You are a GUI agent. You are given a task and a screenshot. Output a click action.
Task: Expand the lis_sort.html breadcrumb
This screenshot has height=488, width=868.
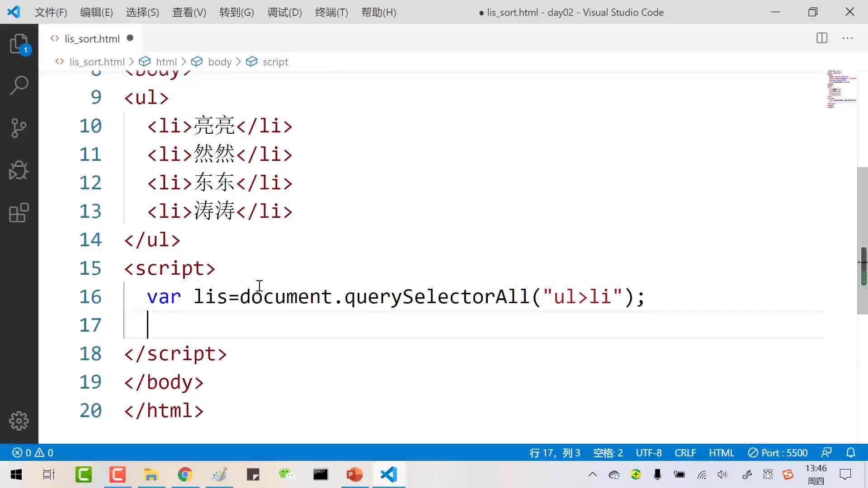[x=96, y=62]
